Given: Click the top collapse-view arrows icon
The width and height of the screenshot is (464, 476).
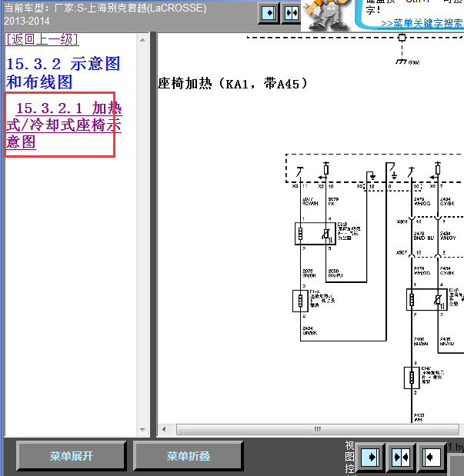Looking at the screenshot, I should [291, 13].
